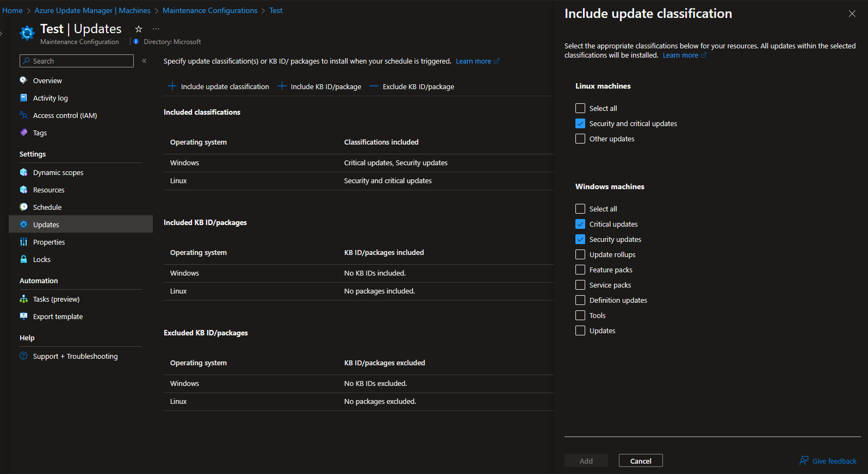The height and width of the screenshot is (474, 868).
Task: Click the Dynamic scopes icon
Action: pyautogui.click(x=23, y=172)
